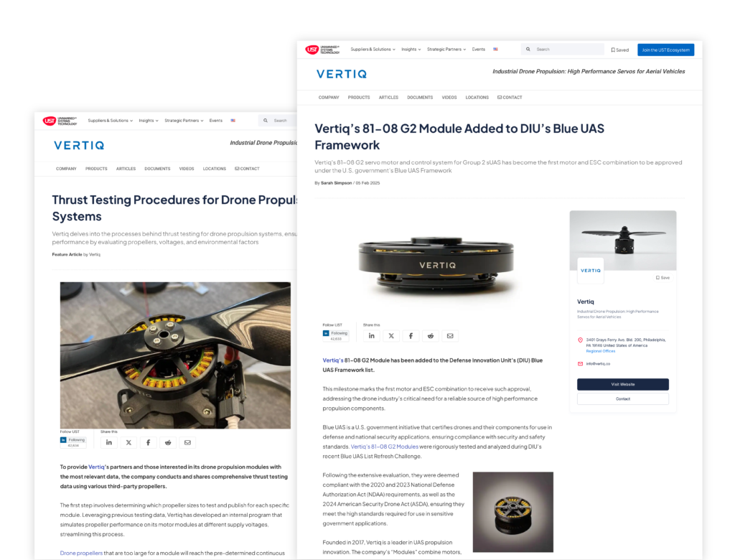Open the DOCUMENTS tab in front window
Screen dimensions: 735x560
[420, 98]
